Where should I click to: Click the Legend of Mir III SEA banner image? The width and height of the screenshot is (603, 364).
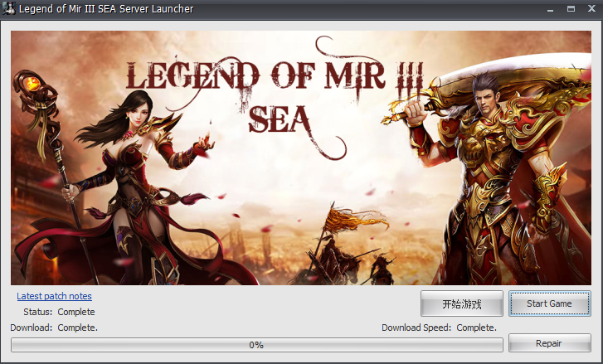coord(301,158)
